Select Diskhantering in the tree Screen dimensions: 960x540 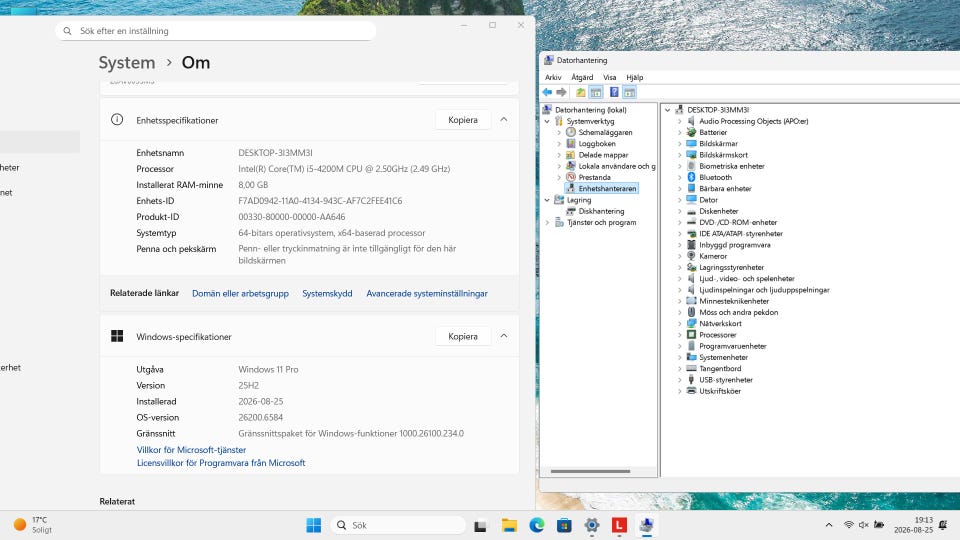[x=601, y=211]
